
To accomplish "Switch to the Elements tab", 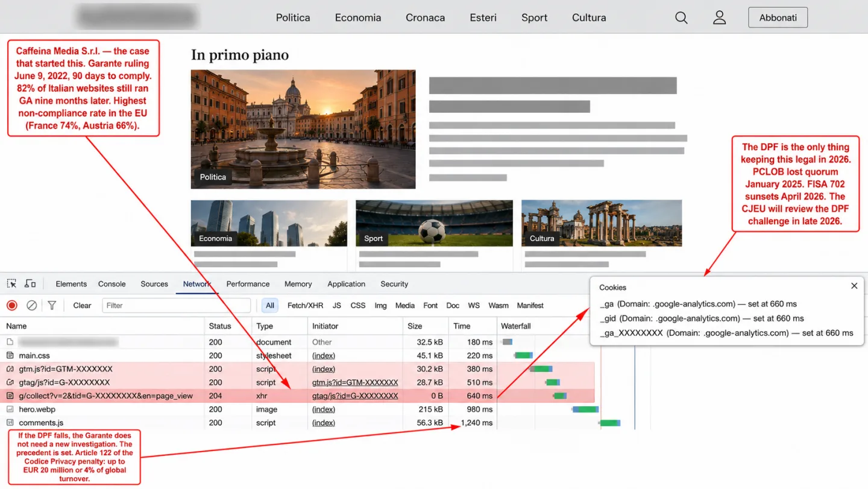I will [x=71, y=284].
